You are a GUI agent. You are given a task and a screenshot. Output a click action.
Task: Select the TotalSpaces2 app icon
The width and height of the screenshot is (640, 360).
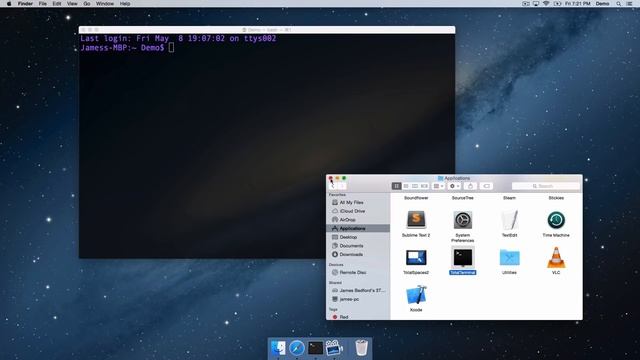coord(416,258)
